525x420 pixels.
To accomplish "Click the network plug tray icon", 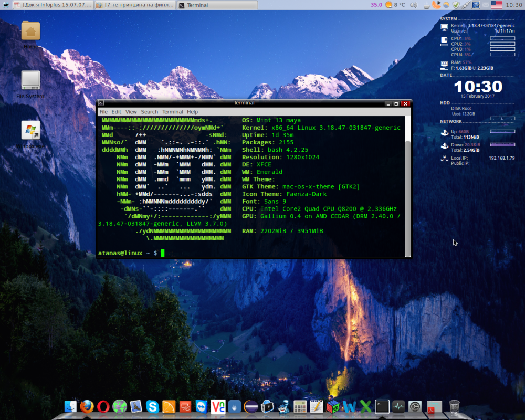I will click(x=466, y=5).
